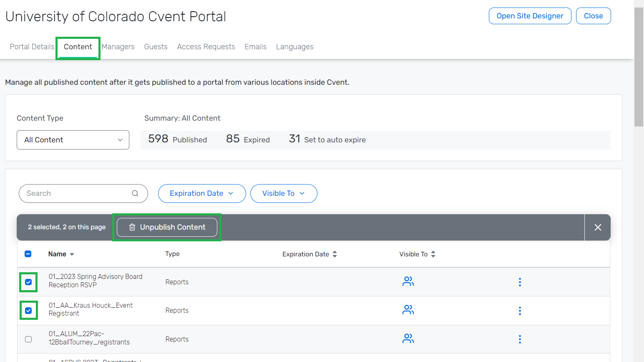Uncheck the 01_AA_Kraus Houck_Event Registrant row

point(28,310)
